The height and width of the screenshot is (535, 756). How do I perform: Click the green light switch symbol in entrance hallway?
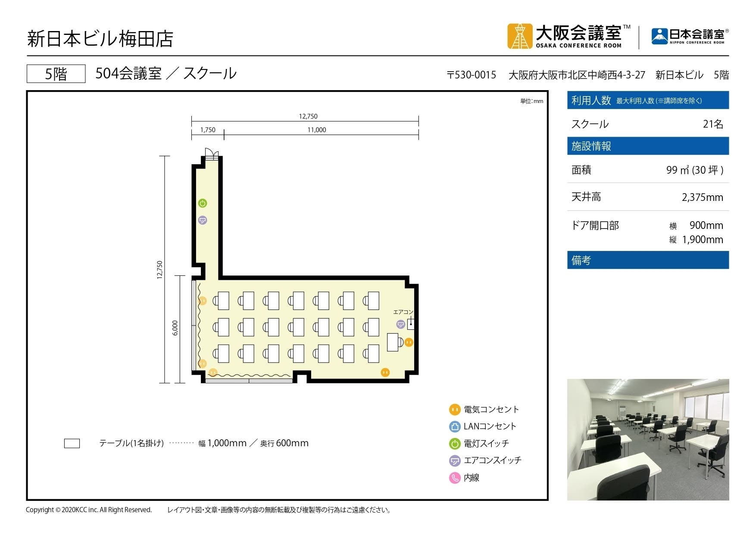(203, 202)
